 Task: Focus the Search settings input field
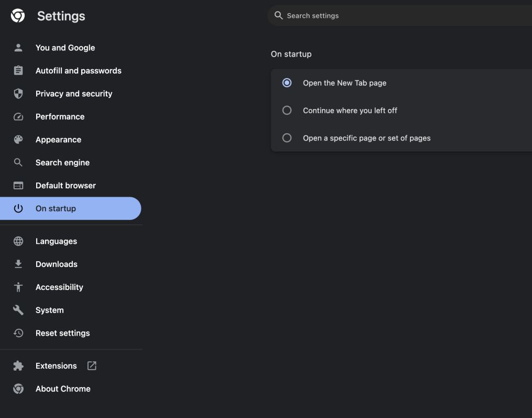tap(400, 16)
